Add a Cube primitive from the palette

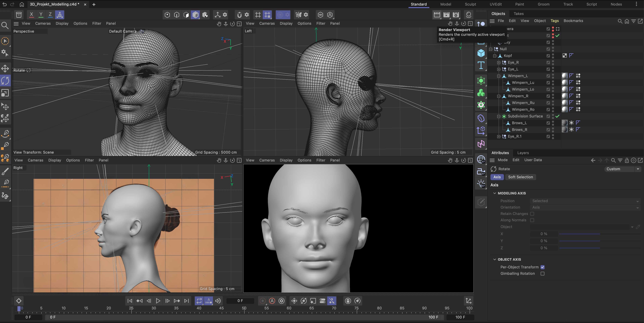click(481, 53)
